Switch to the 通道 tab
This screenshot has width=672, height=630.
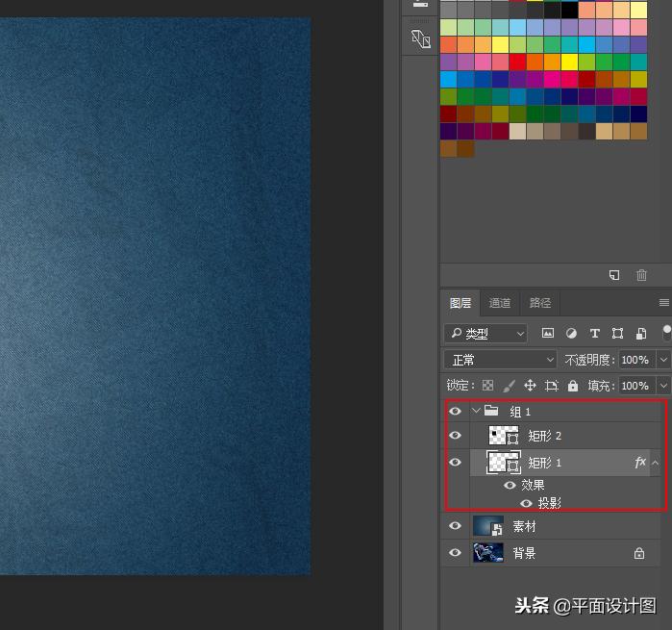coord(500,303)
